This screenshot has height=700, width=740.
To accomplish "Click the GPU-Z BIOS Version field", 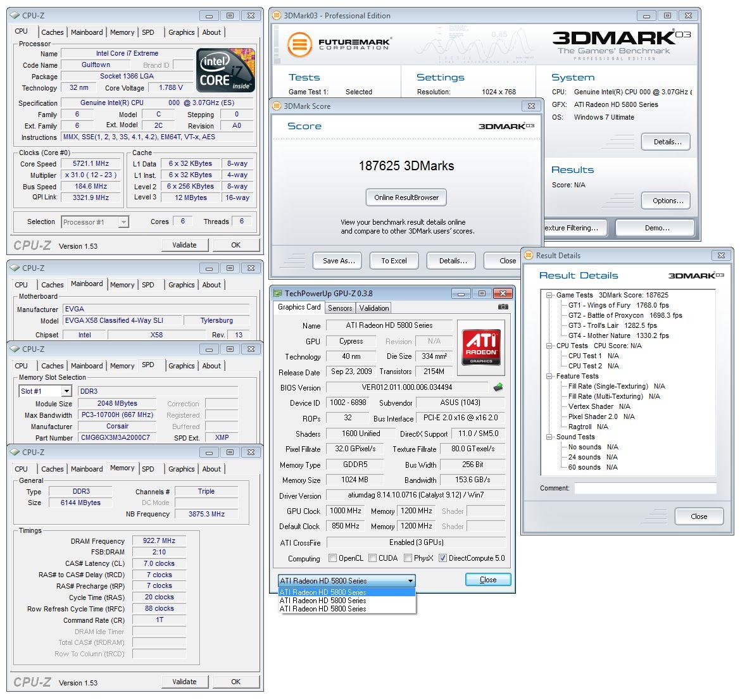I will click(407, 387).
